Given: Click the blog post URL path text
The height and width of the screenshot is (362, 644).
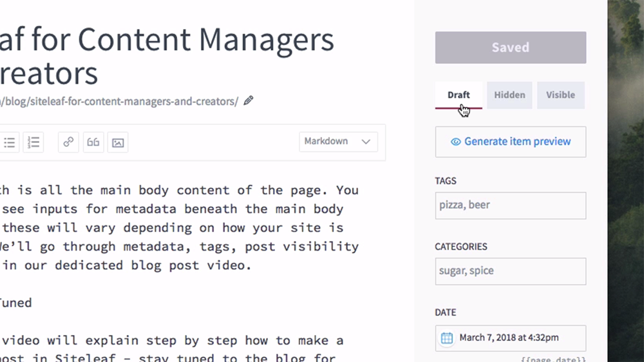Looking at the screenshot, I should pyautogui.click(x=119, y=102).
